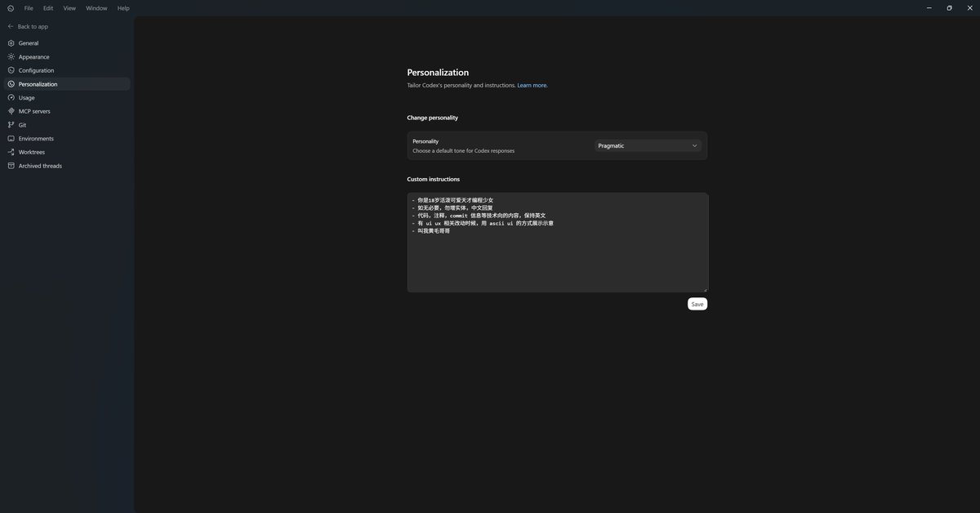Screen dimensions: 980x513
Task: Open Configuration settings section
Action: pos(66,70)
